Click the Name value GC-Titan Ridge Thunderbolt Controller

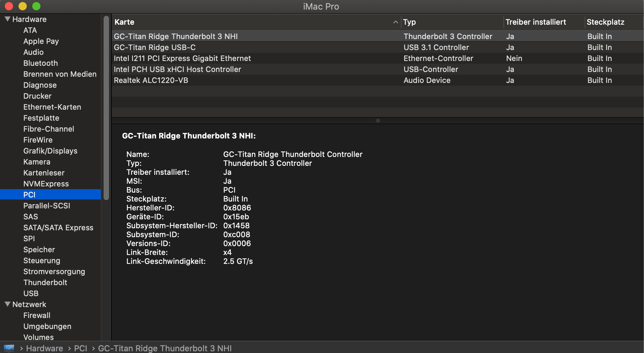point(293,154)
